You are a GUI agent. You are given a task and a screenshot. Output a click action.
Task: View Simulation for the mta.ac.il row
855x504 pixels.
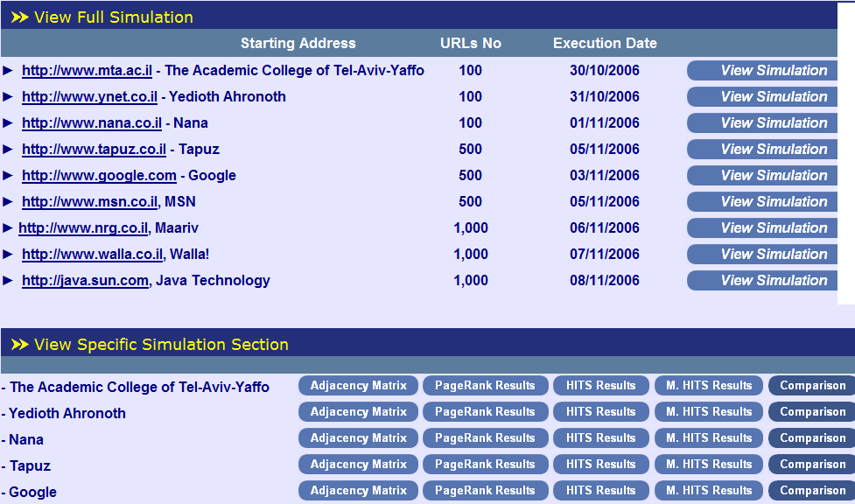[762, 70]
